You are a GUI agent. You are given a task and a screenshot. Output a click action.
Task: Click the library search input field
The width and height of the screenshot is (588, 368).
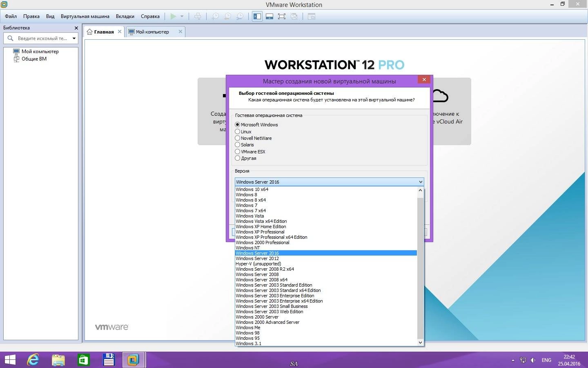(41, 38)
